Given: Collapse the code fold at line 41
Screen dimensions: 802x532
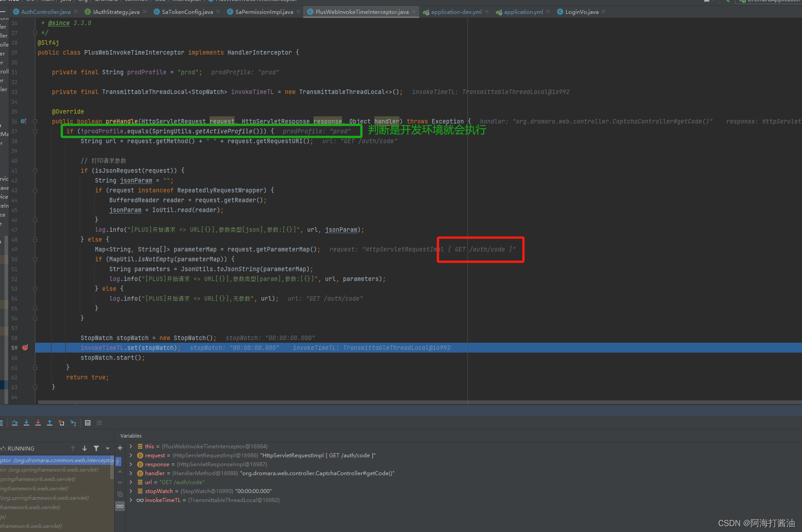Looking at the screenshot, I should [x=35, y=170].
